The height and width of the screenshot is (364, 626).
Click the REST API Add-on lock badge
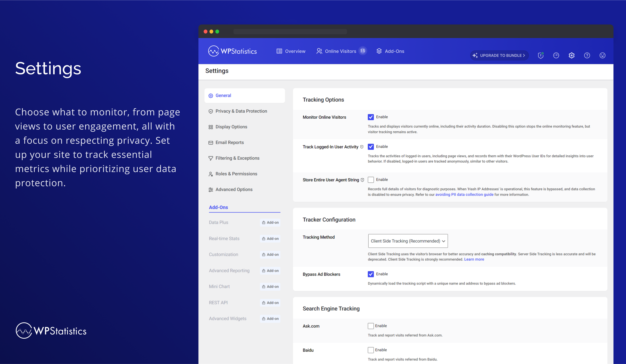click(x=270, y=303)
